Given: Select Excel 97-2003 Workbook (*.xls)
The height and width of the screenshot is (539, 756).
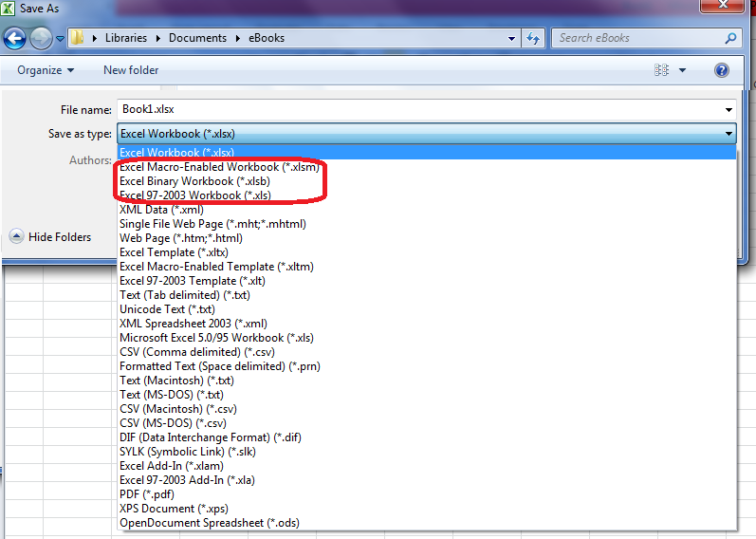Looking at the screenshot, I should coord(427,195).
